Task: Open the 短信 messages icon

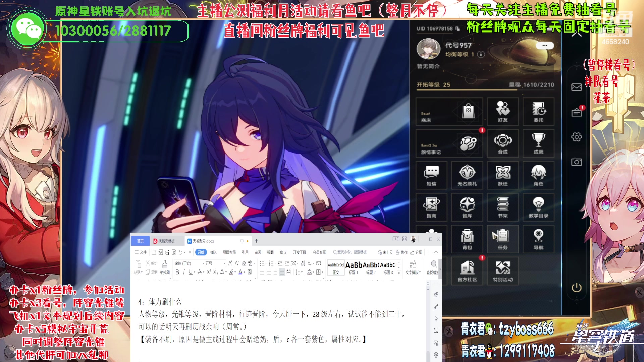Action: [x=431, y=175]
